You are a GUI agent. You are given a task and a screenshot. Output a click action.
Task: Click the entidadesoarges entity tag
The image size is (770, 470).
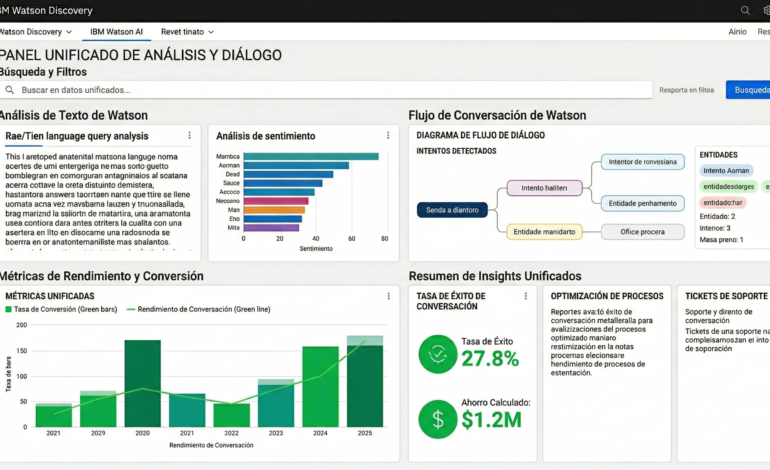click(x=728, y=187)
